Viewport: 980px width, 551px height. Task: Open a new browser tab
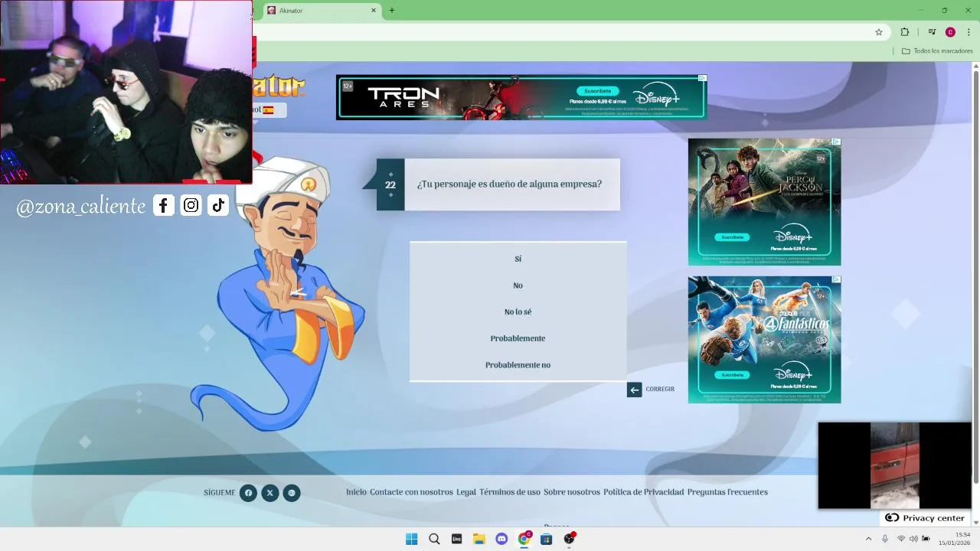tap(392, 11)
